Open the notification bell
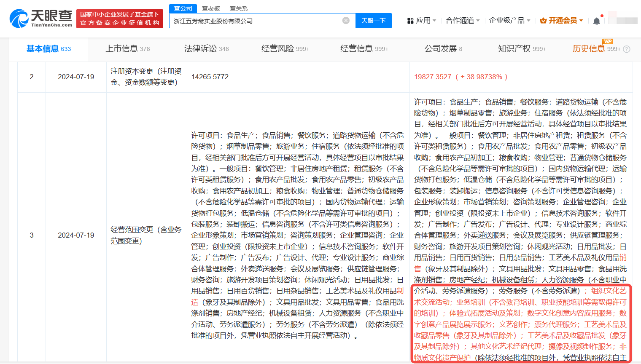Image resolution: width=641 pixels, height=364 pixels. point(596,21)
